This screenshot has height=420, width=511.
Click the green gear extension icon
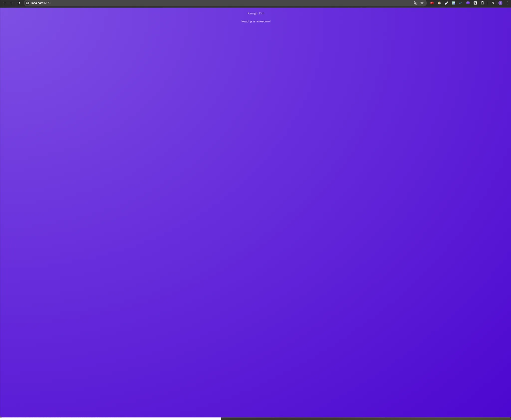[x=454, y=3]
